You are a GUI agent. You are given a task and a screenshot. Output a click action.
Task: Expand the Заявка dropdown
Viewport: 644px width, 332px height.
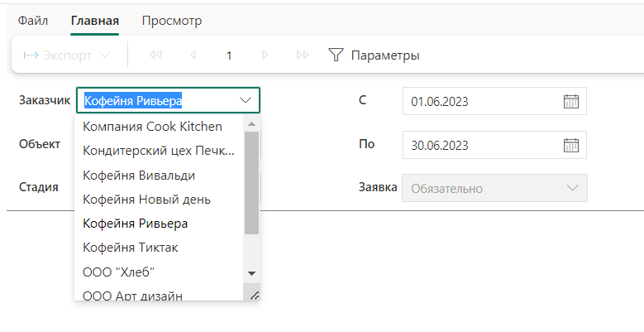(x=572, y=188)
